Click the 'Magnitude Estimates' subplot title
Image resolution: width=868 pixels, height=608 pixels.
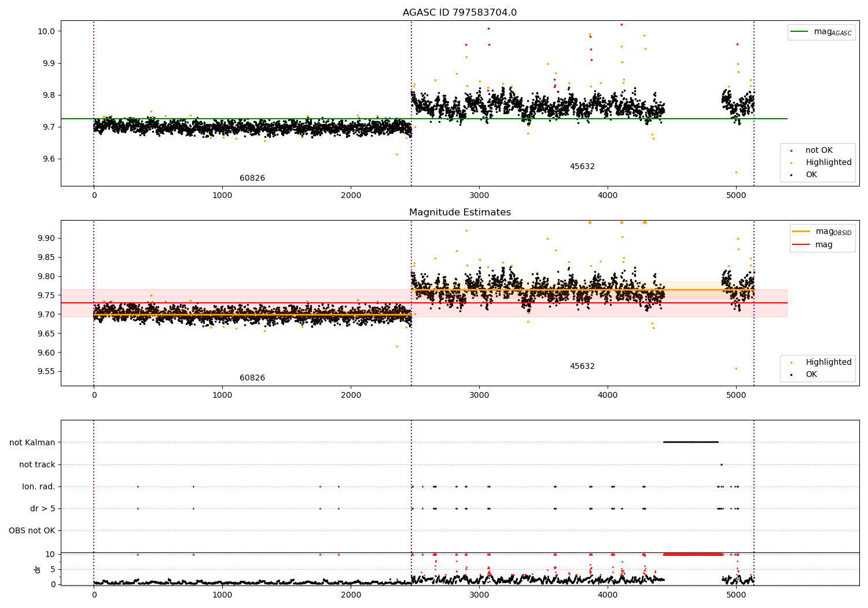tap(459, 213)
